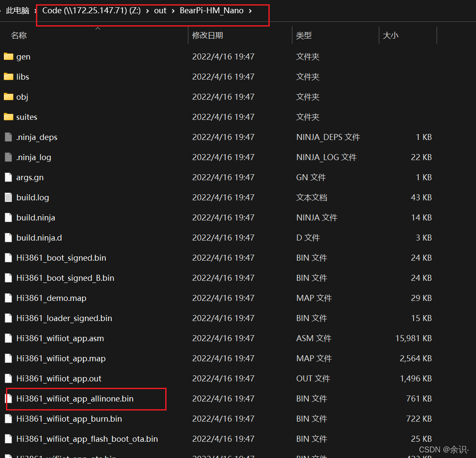Viewport: 476px width, 458px height.
Task: Select the build.log file name
Action: 33,198
